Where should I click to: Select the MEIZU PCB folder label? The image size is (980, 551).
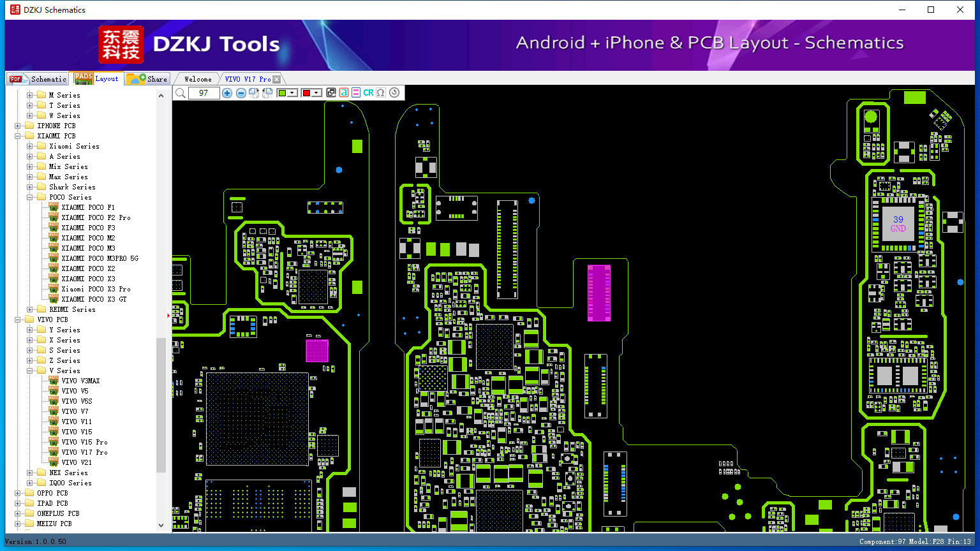tap(54, 524)
